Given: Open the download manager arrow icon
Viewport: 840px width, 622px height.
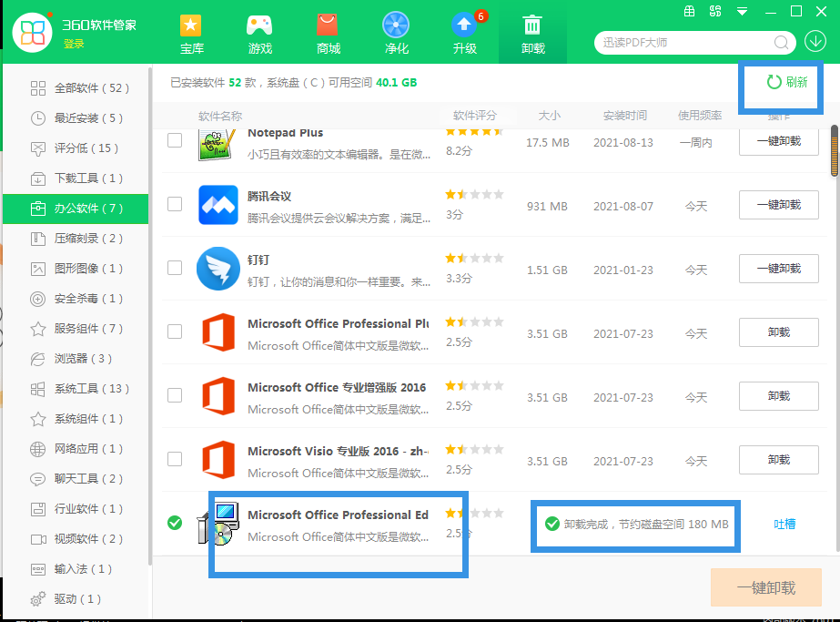Looking at the screenshot, I should (x=815, y=41).
